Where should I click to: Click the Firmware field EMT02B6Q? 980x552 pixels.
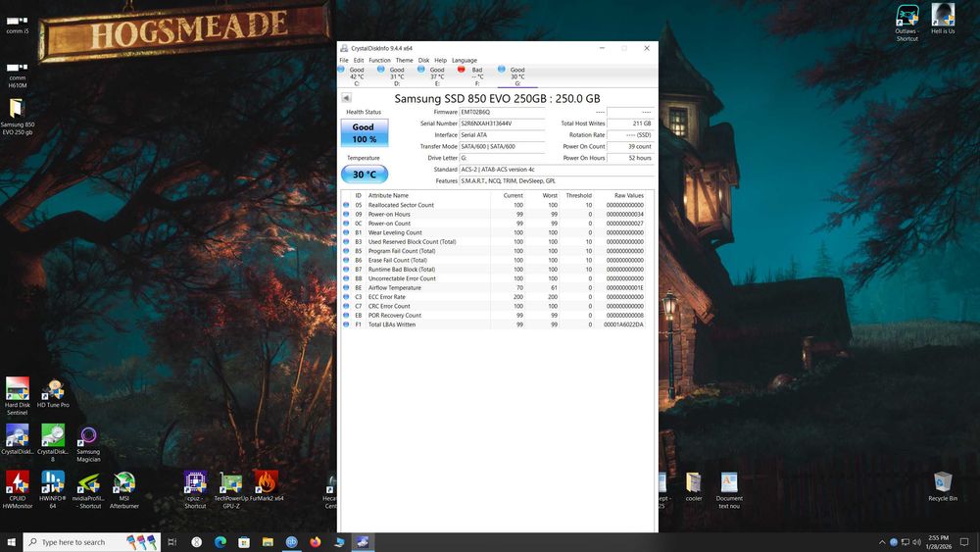502,112
